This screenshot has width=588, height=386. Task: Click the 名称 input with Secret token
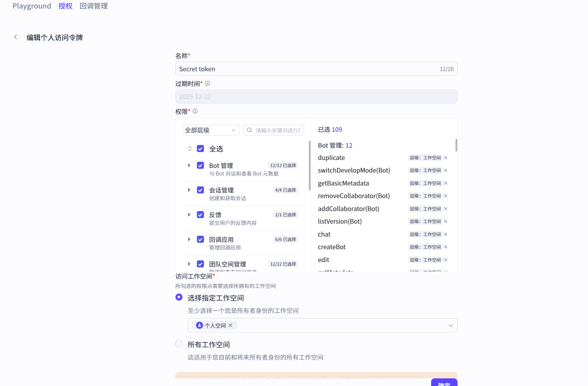point(316,69)
